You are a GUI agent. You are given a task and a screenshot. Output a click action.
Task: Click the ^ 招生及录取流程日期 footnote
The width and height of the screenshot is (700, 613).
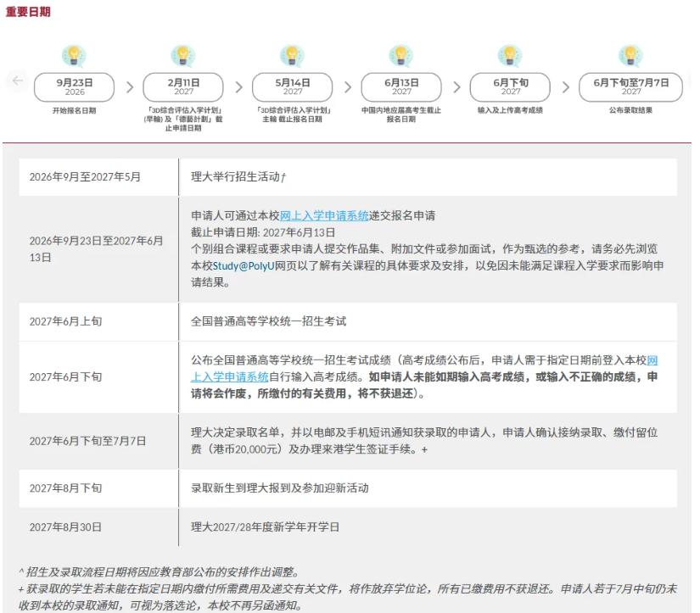160,572
